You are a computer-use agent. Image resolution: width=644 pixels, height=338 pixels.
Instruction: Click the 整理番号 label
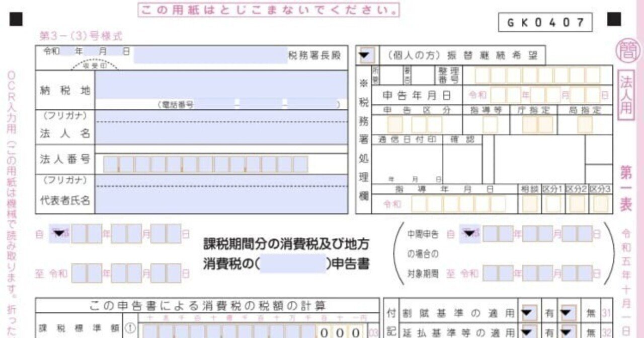pyautogui.click(x=448, y=75)
